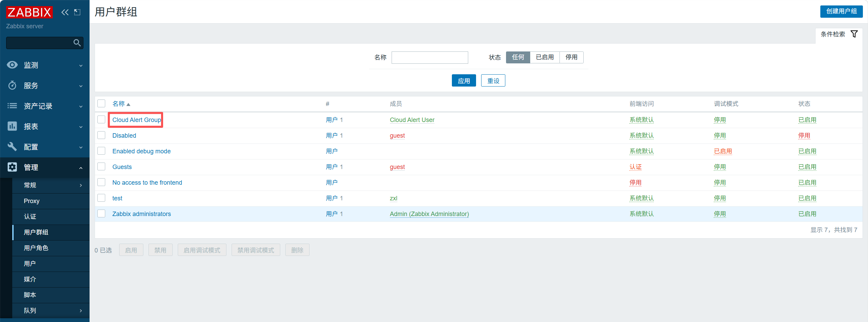The image size is (868, 322).
Task: Open the Proxy menu item
Action: pos(51,201)
